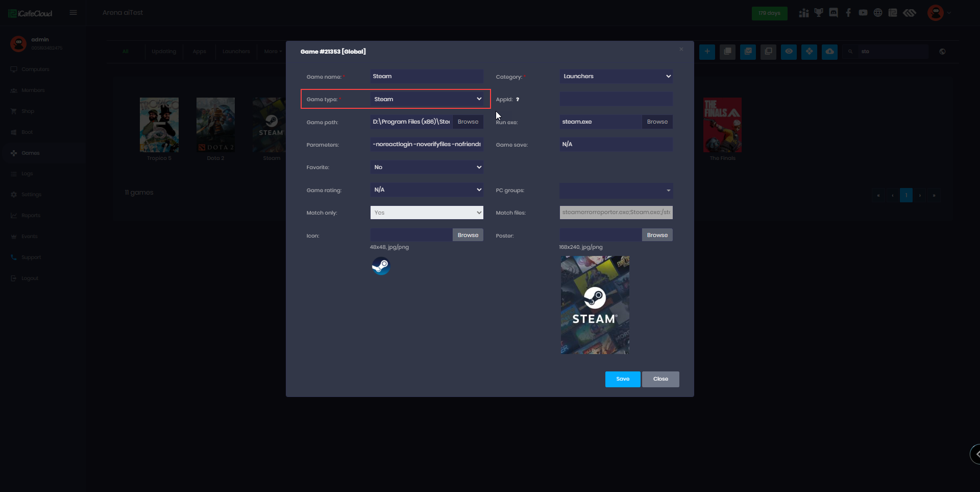
Task: Open the Game rating dropdown
Action: [427, 190]
